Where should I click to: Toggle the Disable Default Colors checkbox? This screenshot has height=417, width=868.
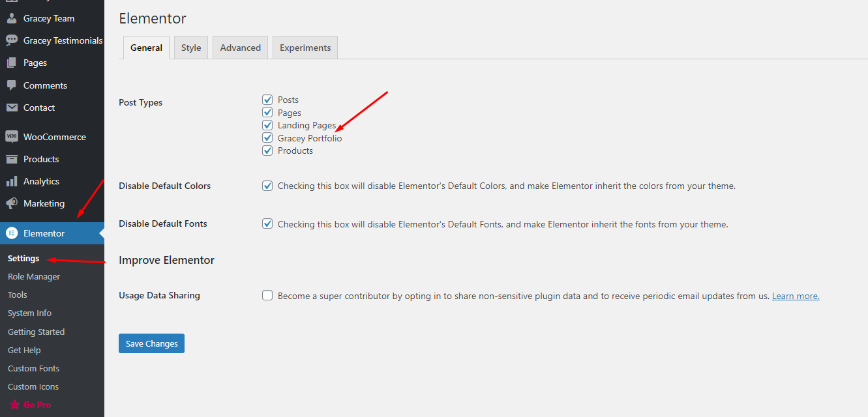(267, 186)
